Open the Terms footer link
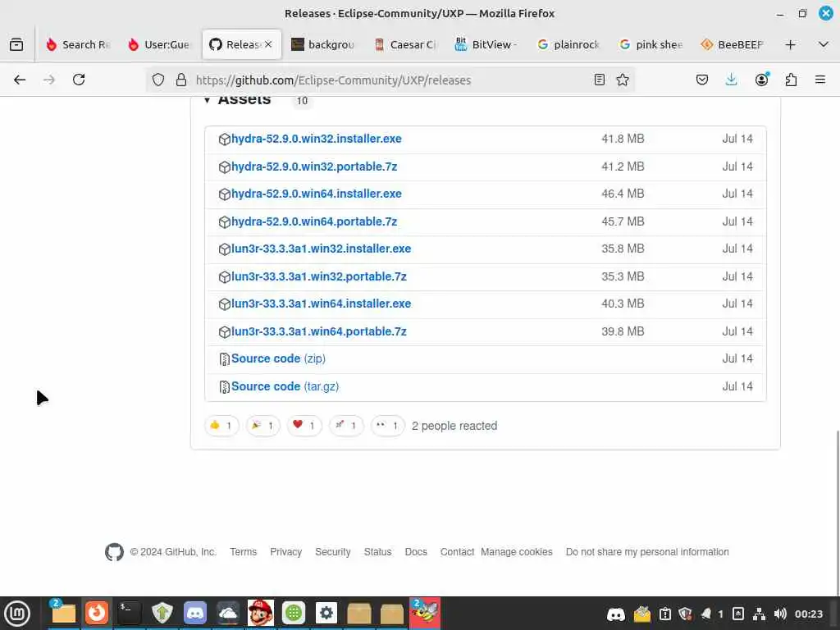 point(243,552)
